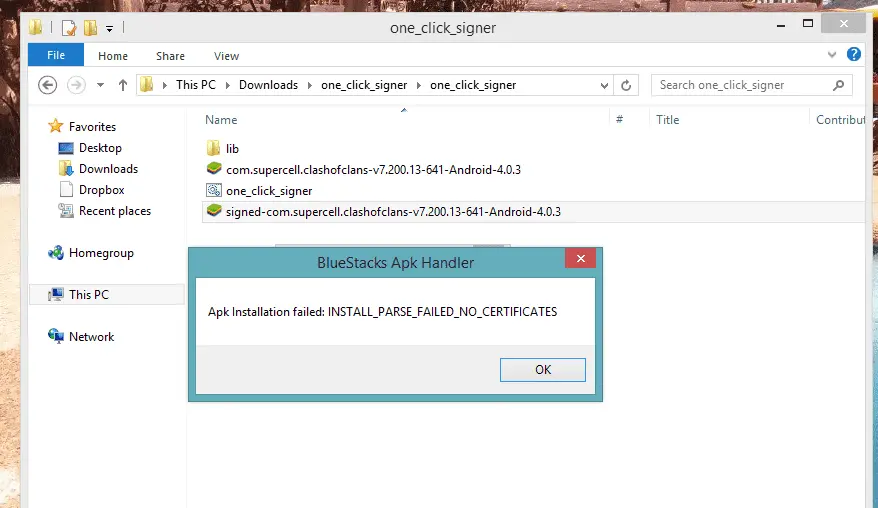
Task: Click first one_click_signer breadcrumb segment
Action: pyautogui.click(x=364, y=85)
